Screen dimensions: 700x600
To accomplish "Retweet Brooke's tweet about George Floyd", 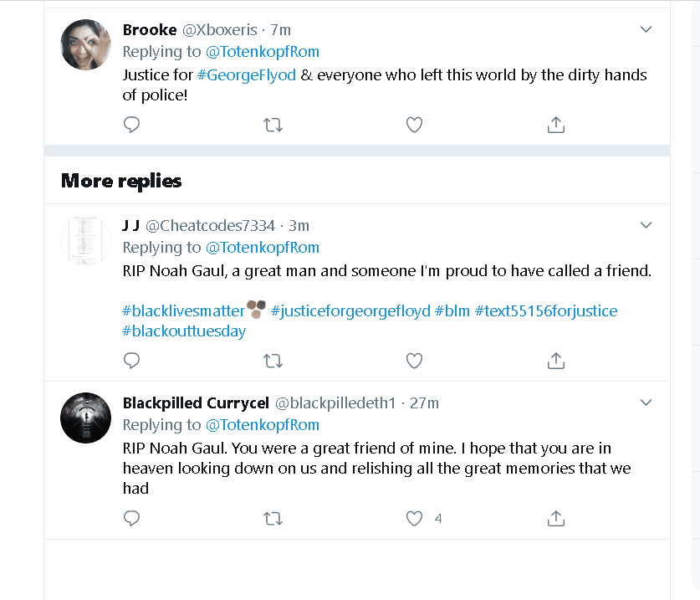I will coord(273,125).
